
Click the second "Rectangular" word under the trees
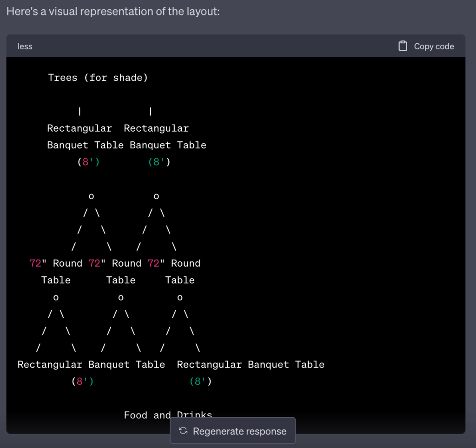point(156,128)
